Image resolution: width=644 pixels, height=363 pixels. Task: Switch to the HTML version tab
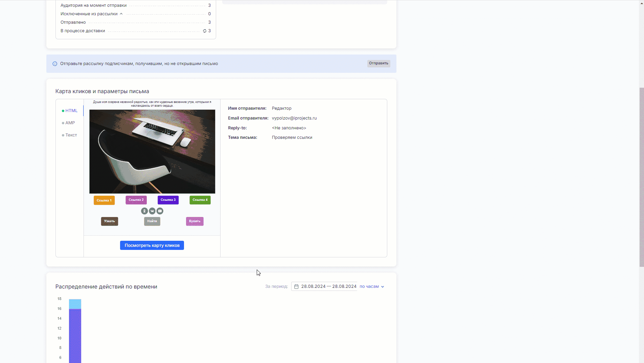tap(71, 111)
